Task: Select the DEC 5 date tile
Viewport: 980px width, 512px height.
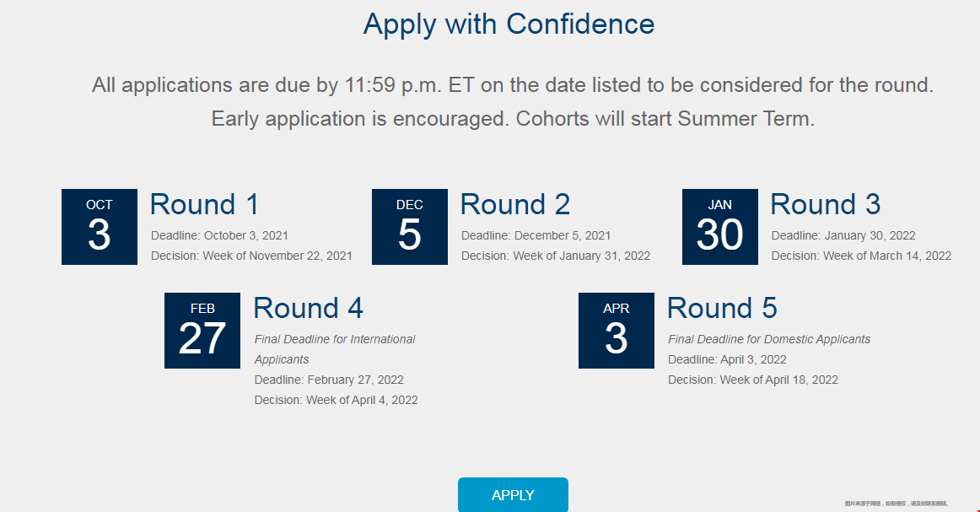Action: point(409,227)
